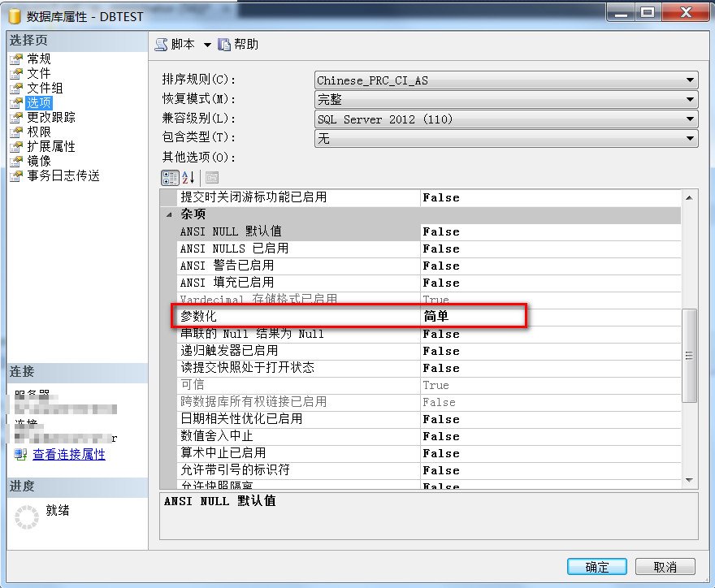Click the connection properties computer icon
This screenshot has width=715, height=588.
coord(20,454)
